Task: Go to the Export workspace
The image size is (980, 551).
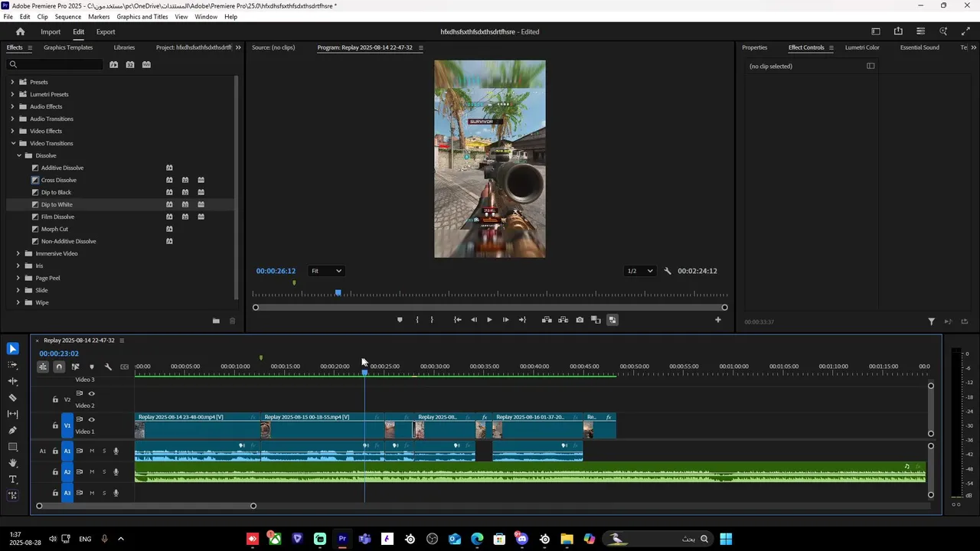Action: (106, 32)
